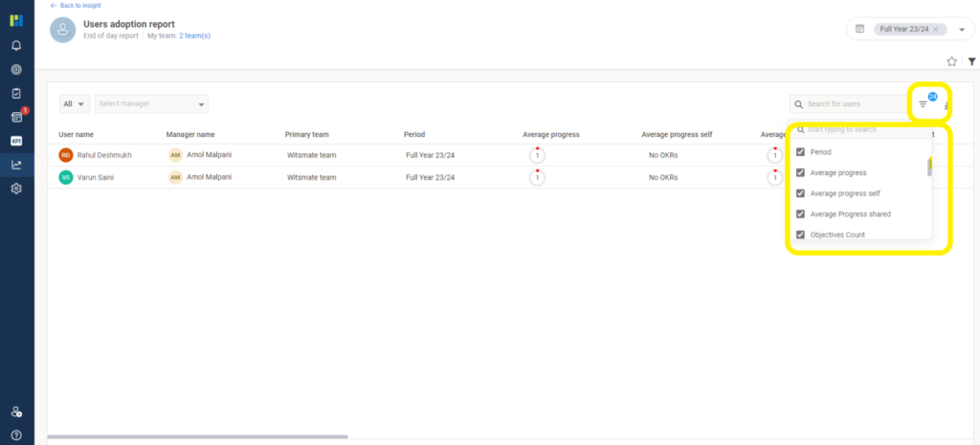
Task: Click Start typing to search field in column list
Action: click(x=859, y=130)
